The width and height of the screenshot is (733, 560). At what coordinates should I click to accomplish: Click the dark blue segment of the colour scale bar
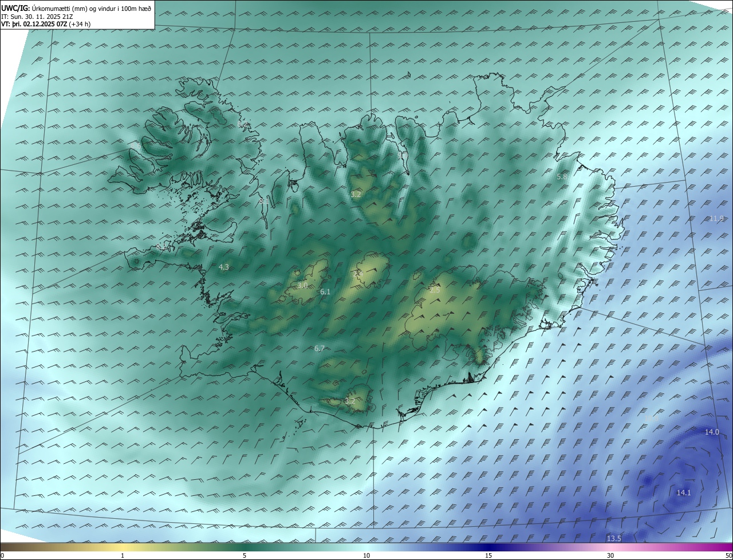(488, 547)
